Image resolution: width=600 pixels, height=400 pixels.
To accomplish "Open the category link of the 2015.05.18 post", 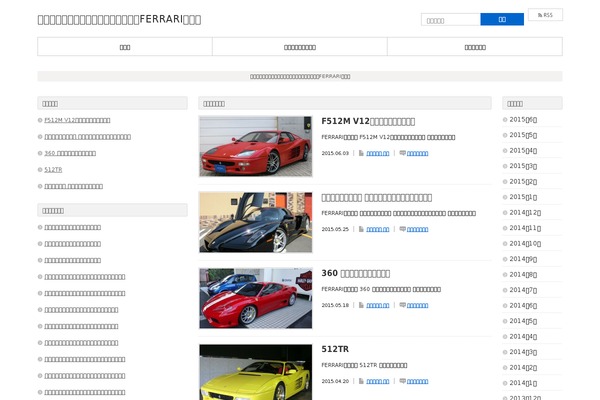I will coord(378,305).
